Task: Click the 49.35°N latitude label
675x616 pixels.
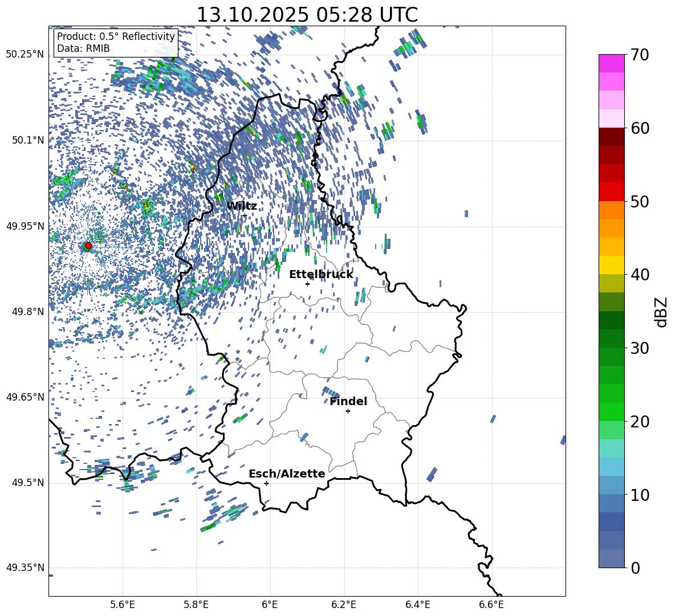Action: point(25,568)
